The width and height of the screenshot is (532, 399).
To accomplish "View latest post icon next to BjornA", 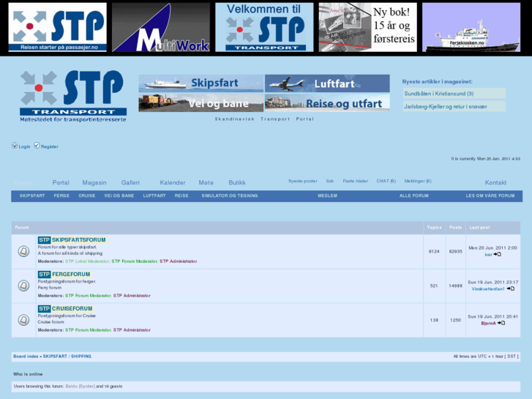I will tap(501, 323).
